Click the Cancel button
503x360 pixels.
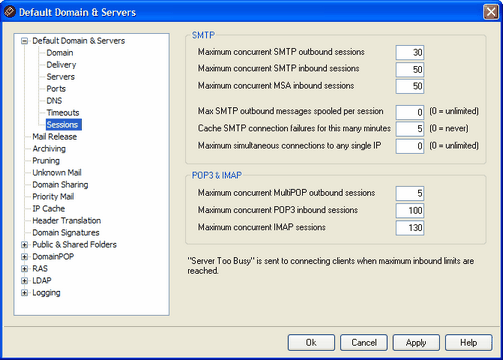364,343
